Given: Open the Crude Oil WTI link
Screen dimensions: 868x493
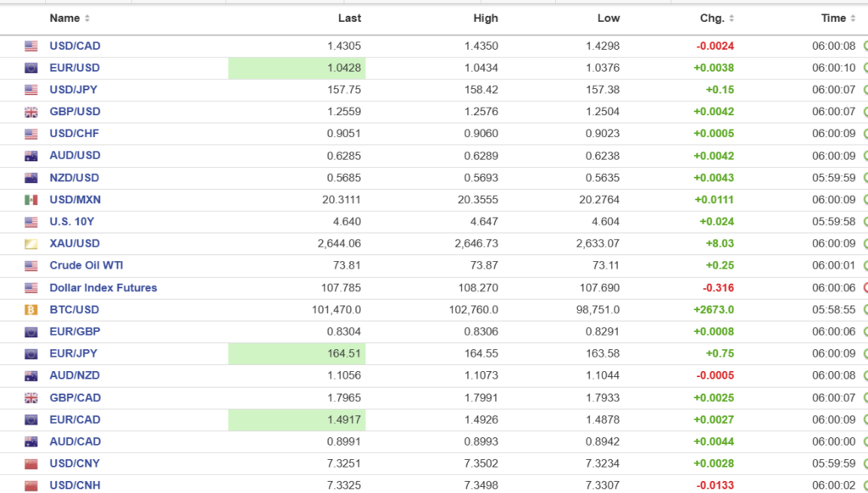Looking at the screenshot, I should coord(86,266).
